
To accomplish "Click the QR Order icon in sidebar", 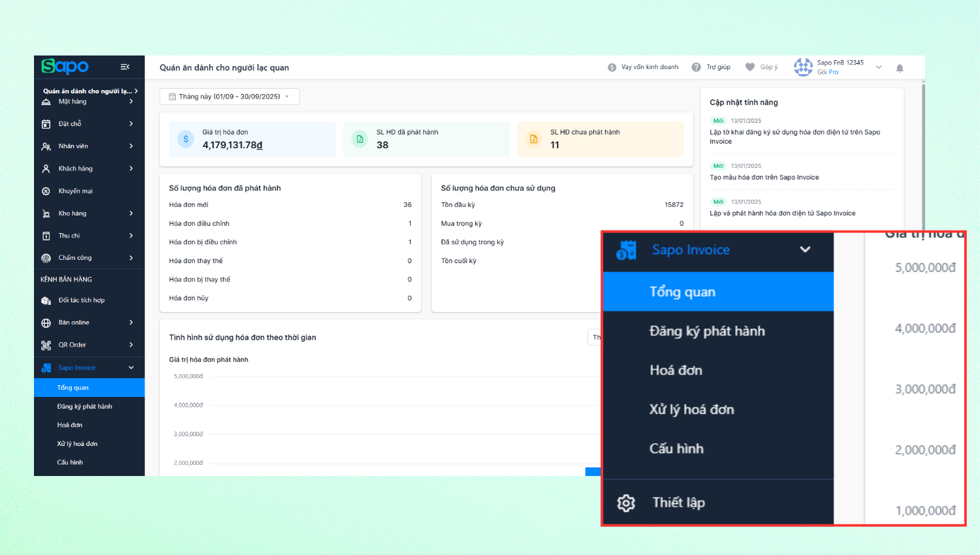I will click(x=46, y=345).
